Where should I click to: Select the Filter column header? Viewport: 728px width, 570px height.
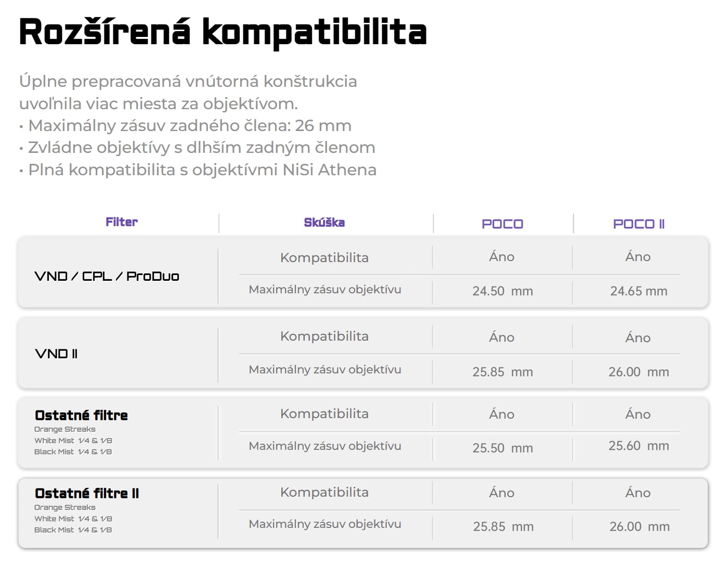coord(122,222)
